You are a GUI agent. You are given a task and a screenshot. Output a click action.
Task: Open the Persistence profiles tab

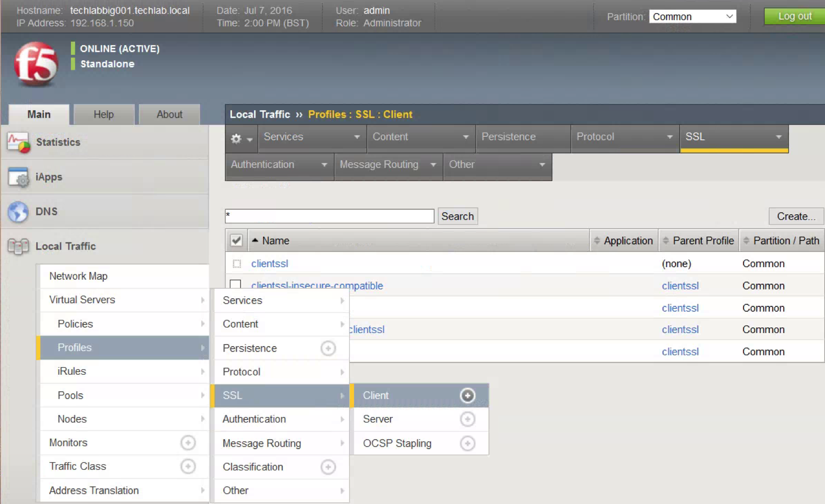[x=523, y=138]
